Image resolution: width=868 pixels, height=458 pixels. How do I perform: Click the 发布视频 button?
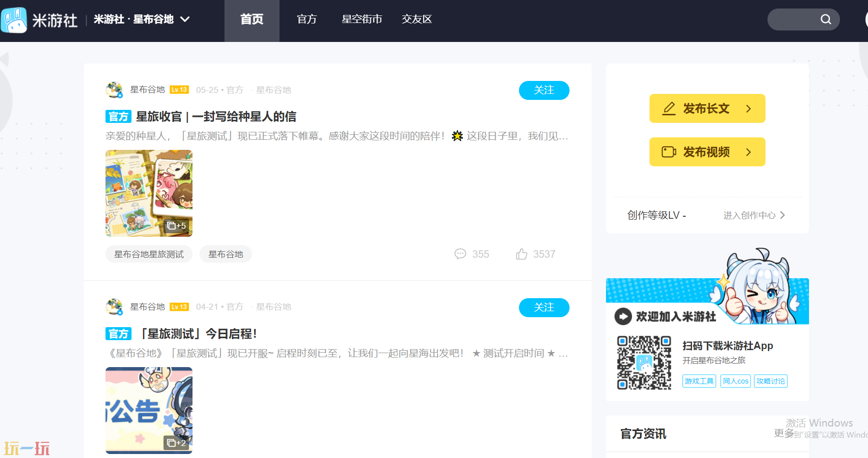pos(707,152)
